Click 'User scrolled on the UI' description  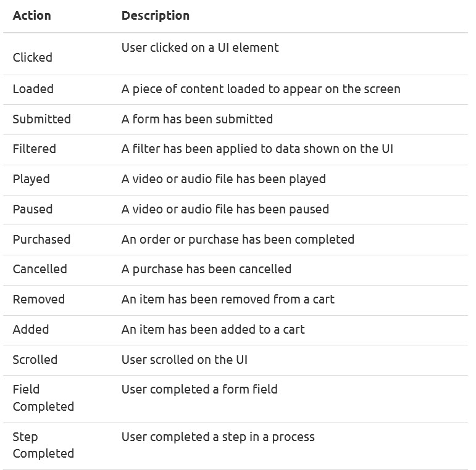(x=184, y=360)
